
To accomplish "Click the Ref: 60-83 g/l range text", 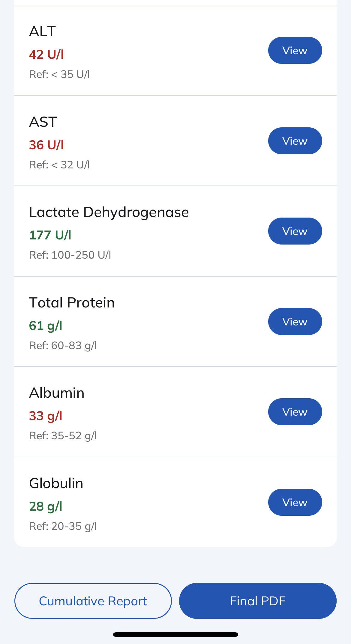I will pos(63,346).
